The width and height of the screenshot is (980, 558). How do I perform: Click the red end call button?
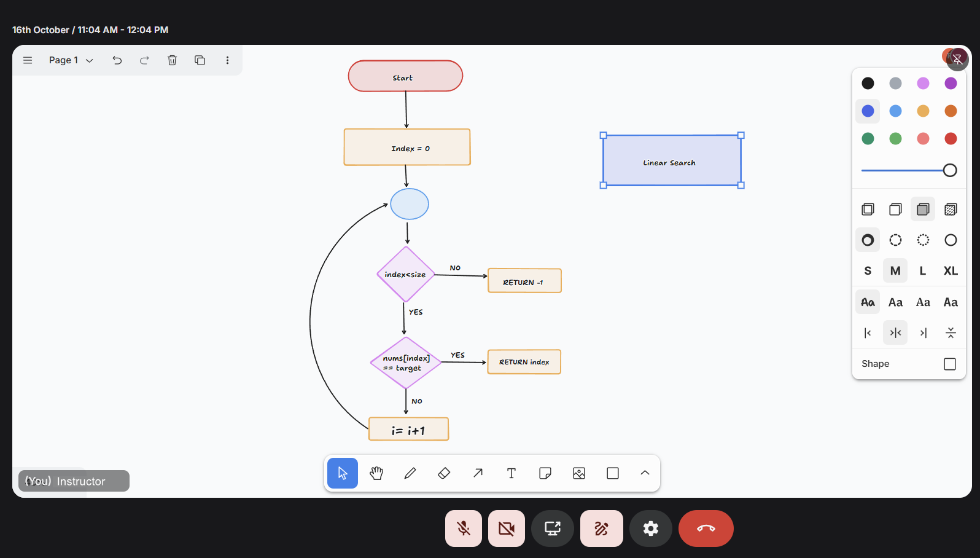(706, 529)
